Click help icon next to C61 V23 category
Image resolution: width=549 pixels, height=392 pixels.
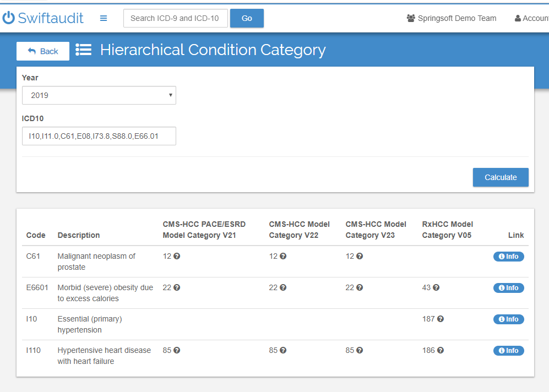click(x=360, y=256)
